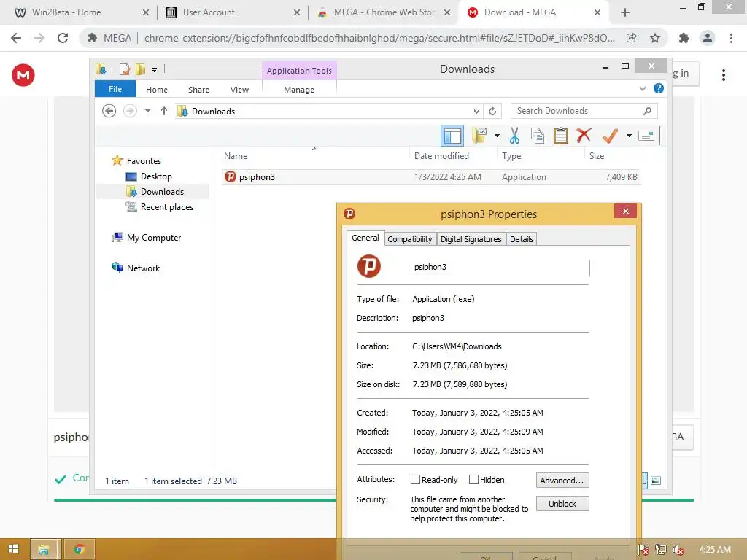747x560 pixels.
Task: Open the Manage ribbon tab
Action: (x=298, y=90)
